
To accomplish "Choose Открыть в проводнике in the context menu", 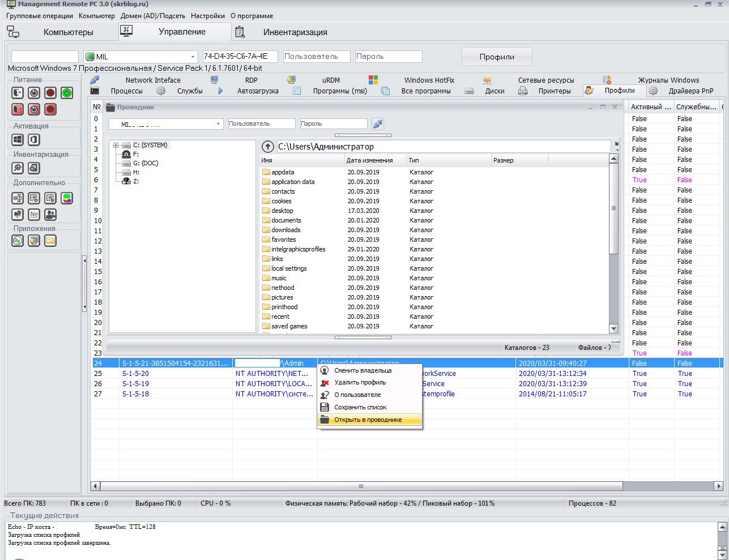I will point(370,420).
